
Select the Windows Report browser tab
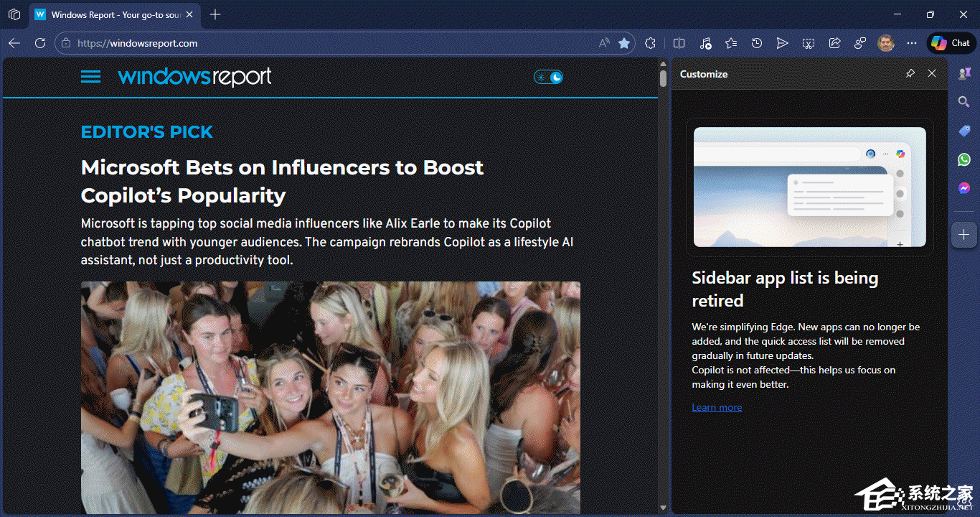(115, 14)
